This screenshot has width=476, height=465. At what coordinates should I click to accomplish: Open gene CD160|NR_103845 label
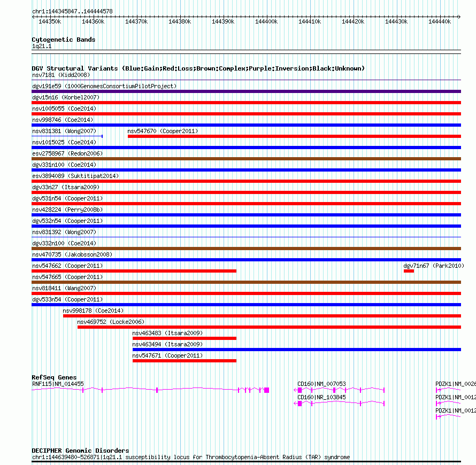click(x=321, y=397)
